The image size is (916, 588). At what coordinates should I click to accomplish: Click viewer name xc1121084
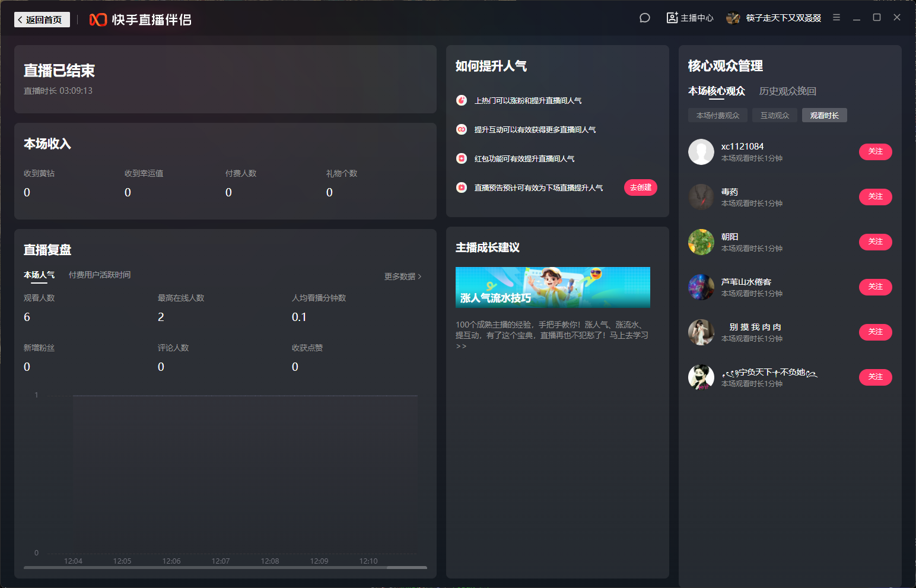[x=742, y=147]
